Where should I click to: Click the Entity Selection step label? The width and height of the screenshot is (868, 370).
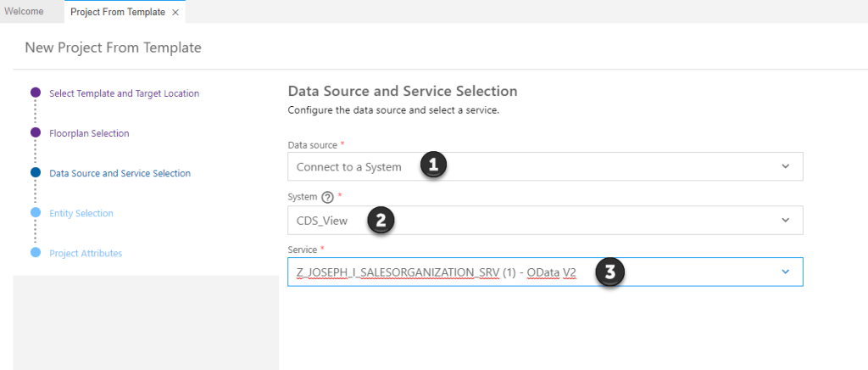click(81, 213)
